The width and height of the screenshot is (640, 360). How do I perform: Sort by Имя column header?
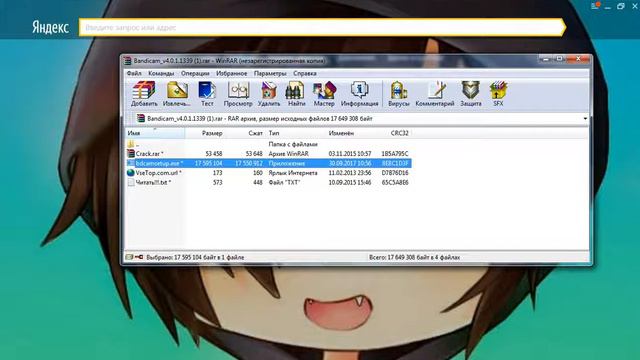click(x=155, y=133)
